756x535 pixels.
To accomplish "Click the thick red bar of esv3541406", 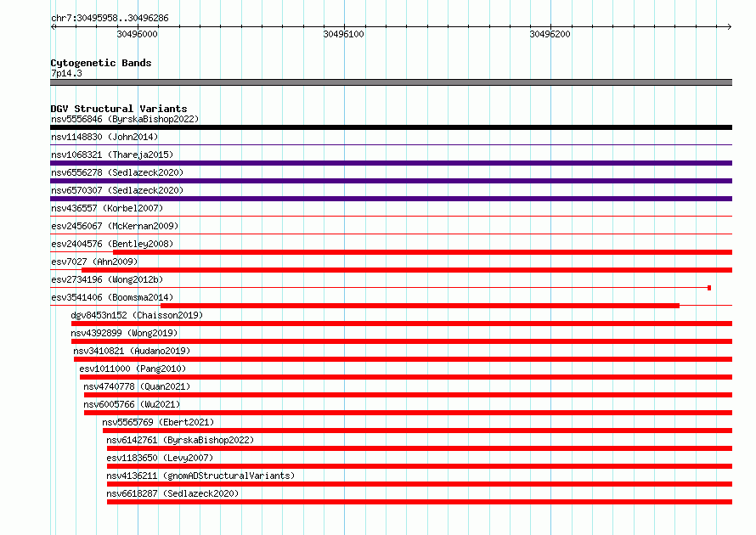I will [x=420, y=306].
